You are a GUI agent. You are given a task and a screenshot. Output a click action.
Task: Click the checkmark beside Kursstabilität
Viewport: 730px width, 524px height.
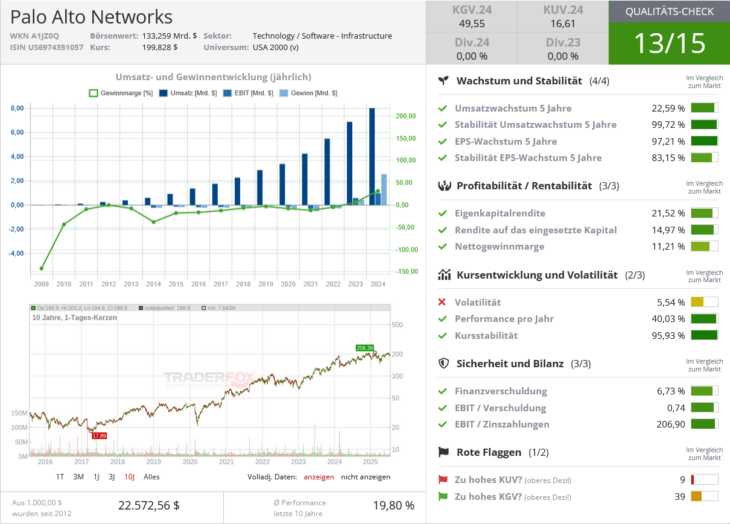[x=442, y=336]
